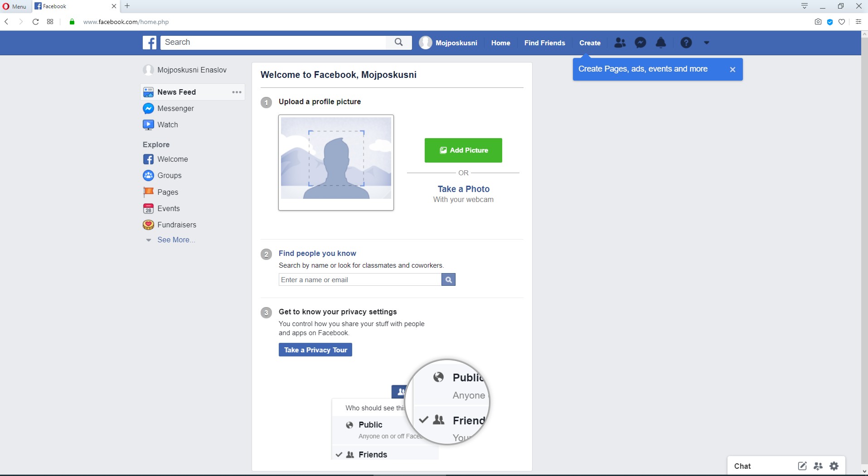Go to Find Friends in navbar

click(544, 43)
